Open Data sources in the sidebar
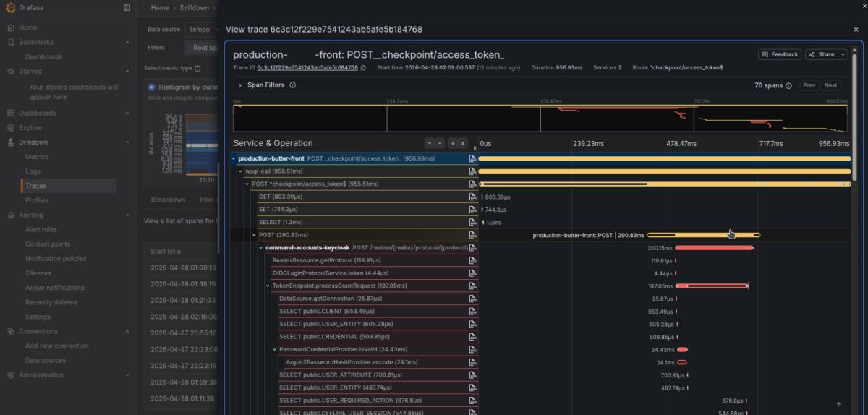 click(46, 360)
